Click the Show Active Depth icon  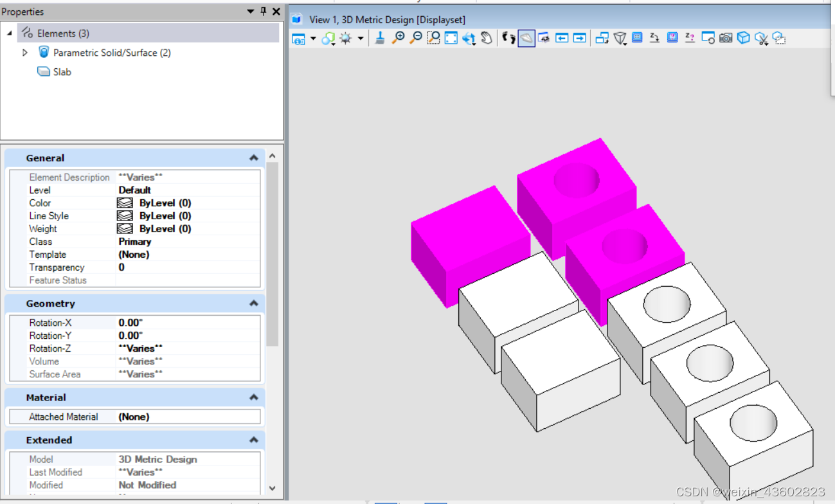point(690,38)
